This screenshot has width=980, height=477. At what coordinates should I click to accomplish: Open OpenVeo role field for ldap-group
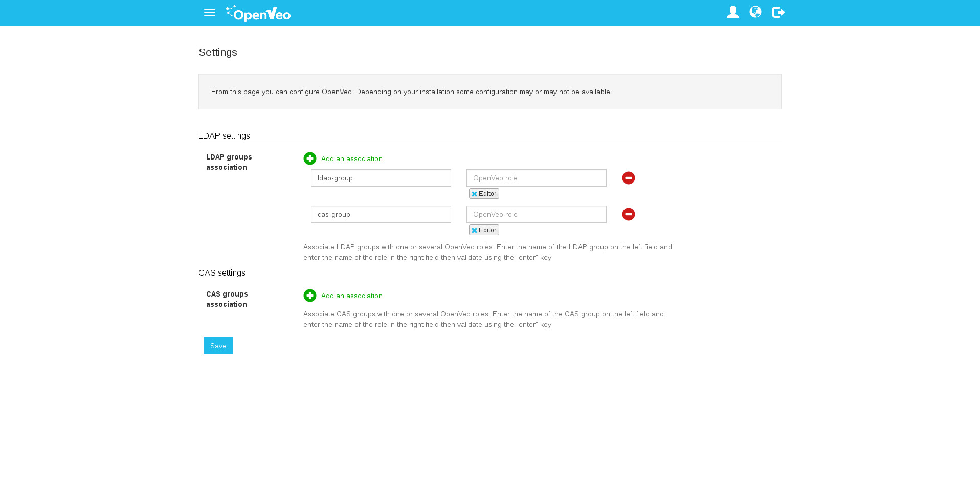point(536,178)
